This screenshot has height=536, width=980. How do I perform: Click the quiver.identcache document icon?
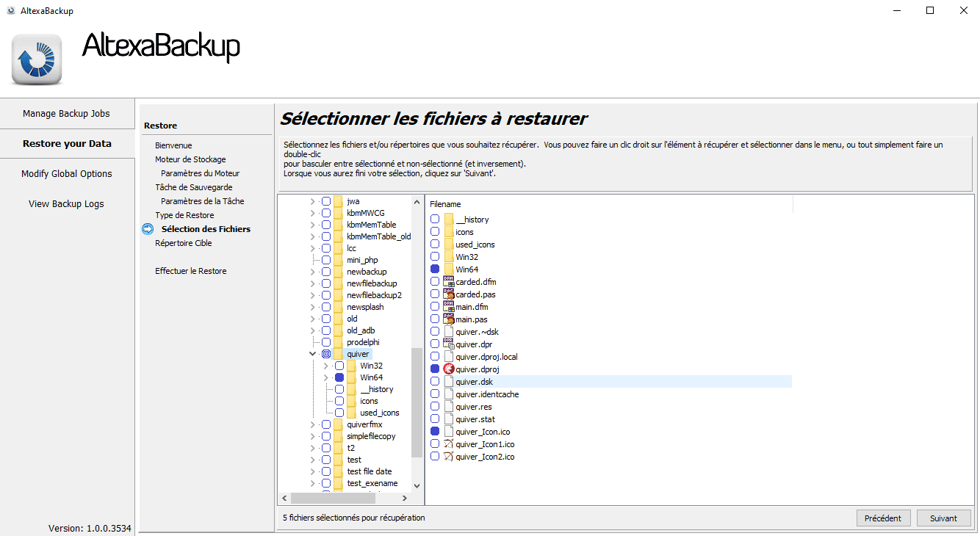point(448,394)
